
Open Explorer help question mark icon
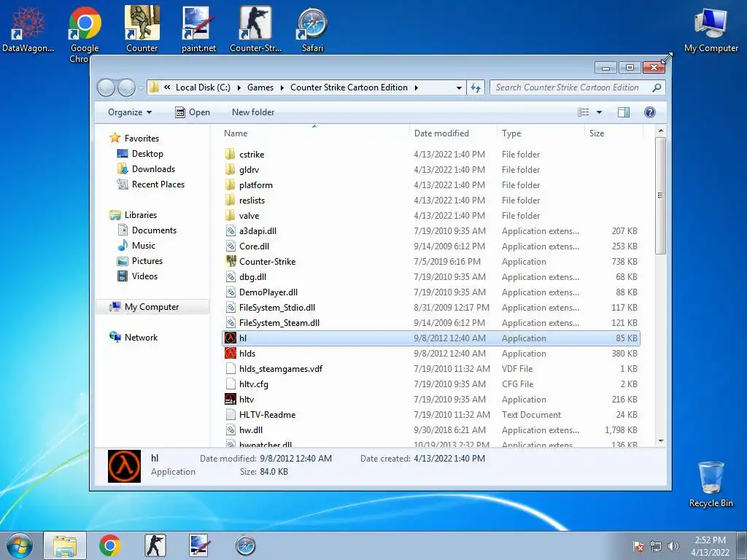click(649, 112)
